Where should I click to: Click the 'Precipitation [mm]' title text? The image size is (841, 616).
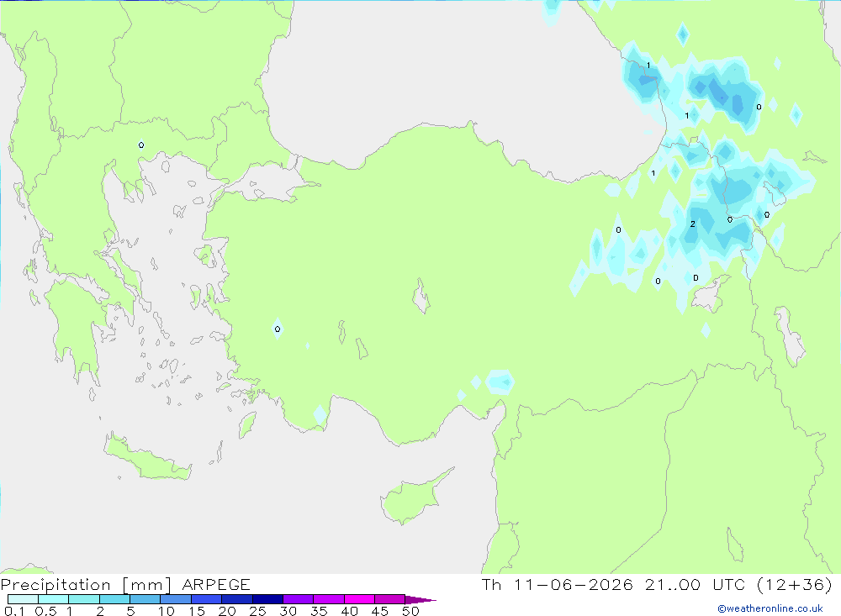(86, 584)
